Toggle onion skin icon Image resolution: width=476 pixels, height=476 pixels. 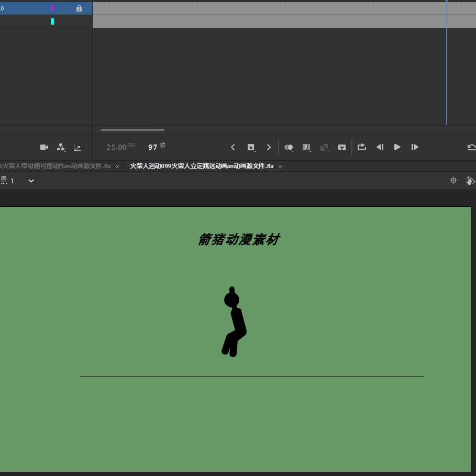coord(289,147)
